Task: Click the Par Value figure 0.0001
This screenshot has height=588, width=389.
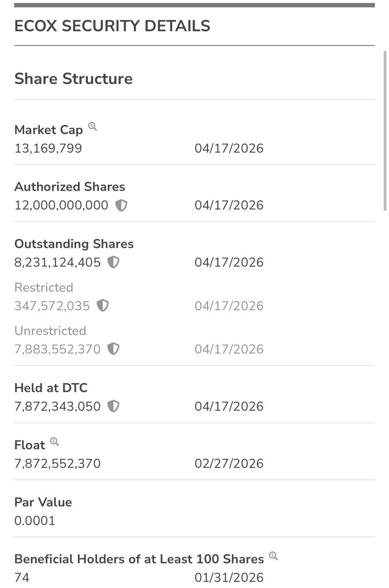Action: pyautogui.click(x=35, y=520)
